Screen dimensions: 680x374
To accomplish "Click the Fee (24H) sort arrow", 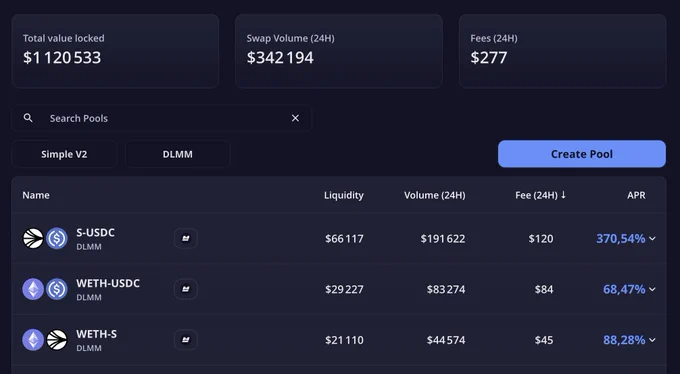I will (563, 195).
